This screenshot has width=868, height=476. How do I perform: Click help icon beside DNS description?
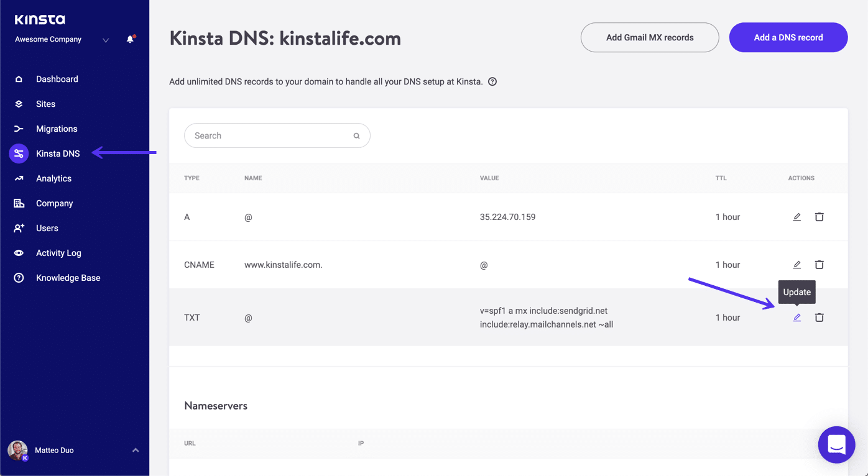point(492,81)
